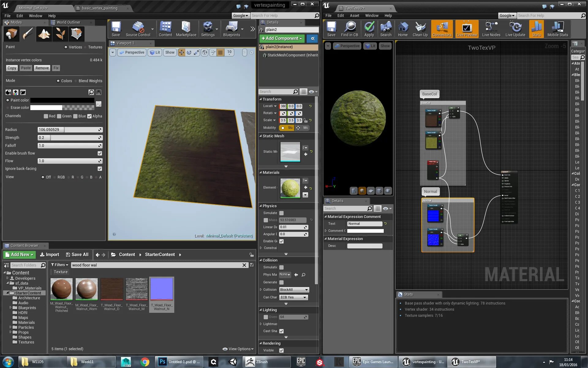Select the Paint mode icon
This screenshot has height=368, width=588.
[x=28, y=34]
